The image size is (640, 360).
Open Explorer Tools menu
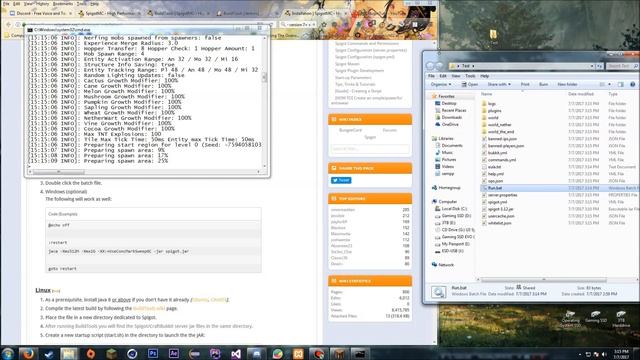pos(470,76)
